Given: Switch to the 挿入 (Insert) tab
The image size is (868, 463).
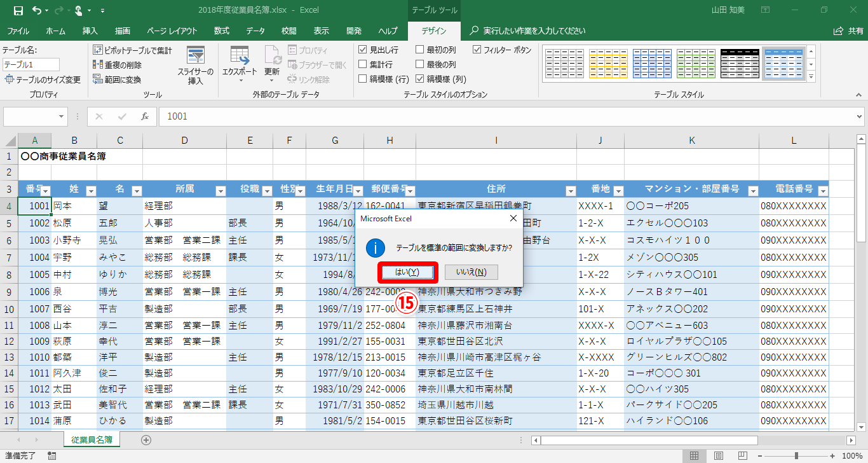Looking at the screenshot, I should (x=90, y=31).
